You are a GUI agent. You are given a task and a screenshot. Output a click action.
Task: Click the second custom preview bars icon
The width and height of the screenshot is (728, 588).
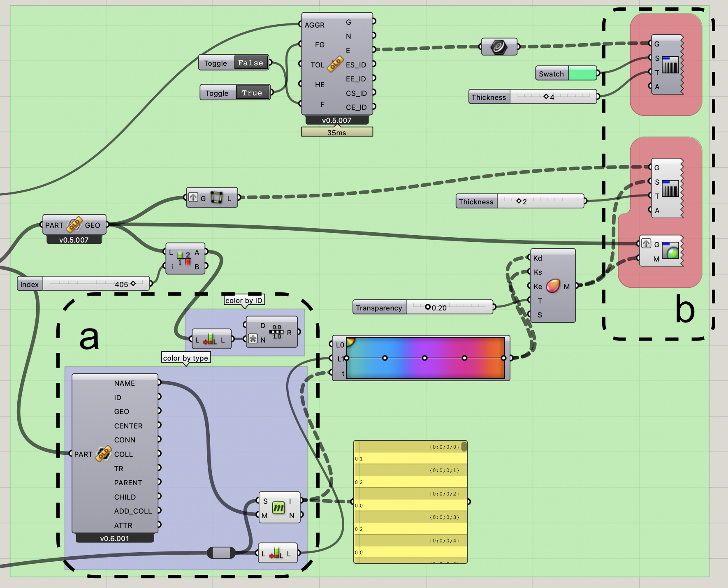670,189
